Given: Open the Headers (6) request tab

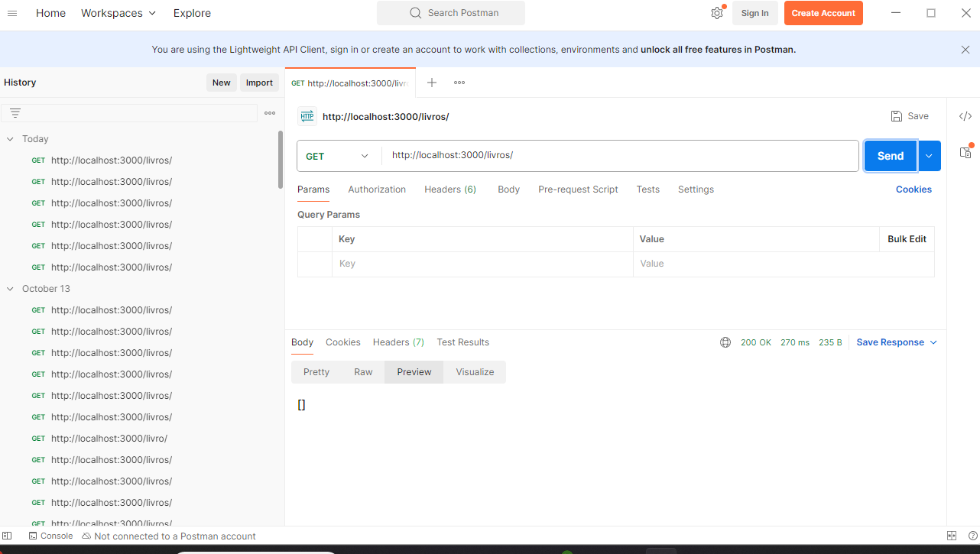Looking at the screenshot, I should (x=450, y=190).
